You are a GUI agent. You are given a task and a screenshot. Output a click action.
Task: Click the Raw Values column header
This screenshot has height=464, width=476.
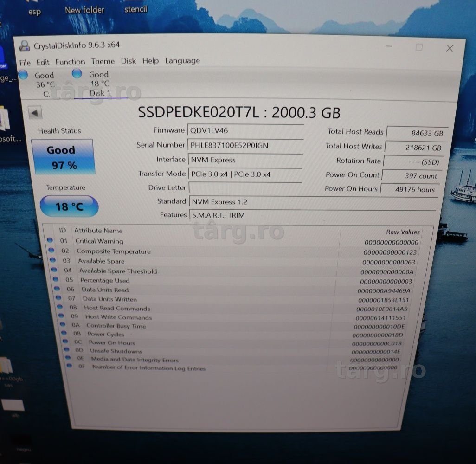click(x=403, y=232)
